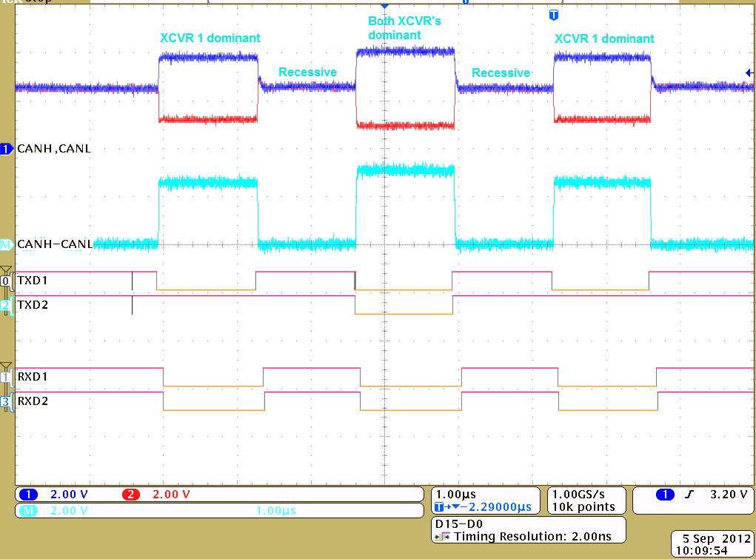
Task: Select the red channel 2 badge in readout
Action: click(131, 494)
